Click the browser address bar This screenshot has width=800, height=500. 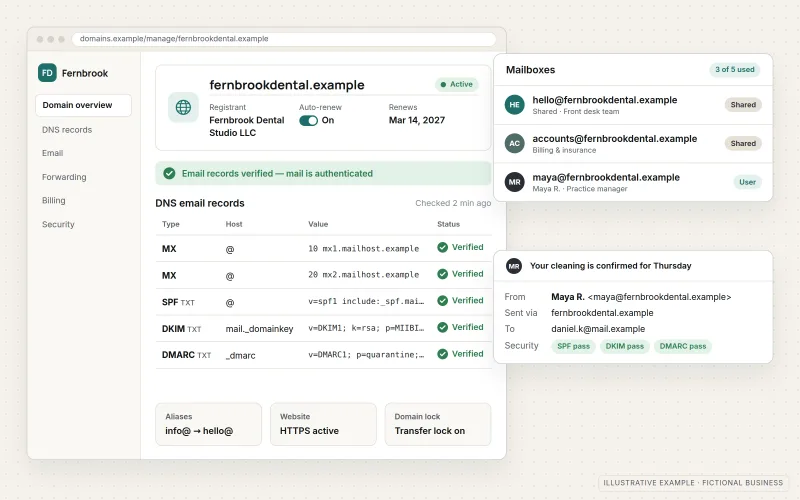pyautogui.click(x=284, y=39)
